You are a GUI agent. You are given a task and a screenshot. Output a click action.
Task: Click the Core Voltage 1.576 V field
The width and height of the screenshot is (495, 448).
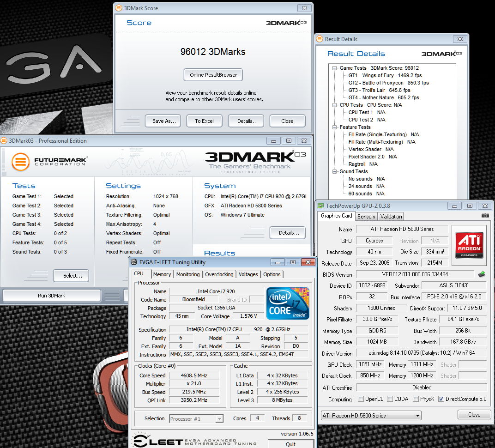click(248, 316)
